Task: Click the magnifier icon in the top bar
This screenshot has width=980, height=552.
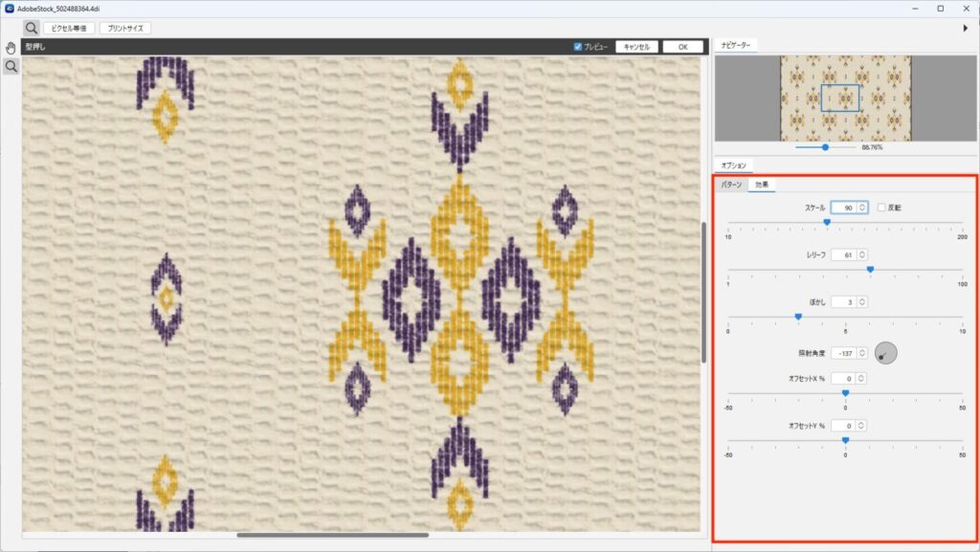Action: pos(31,28)
